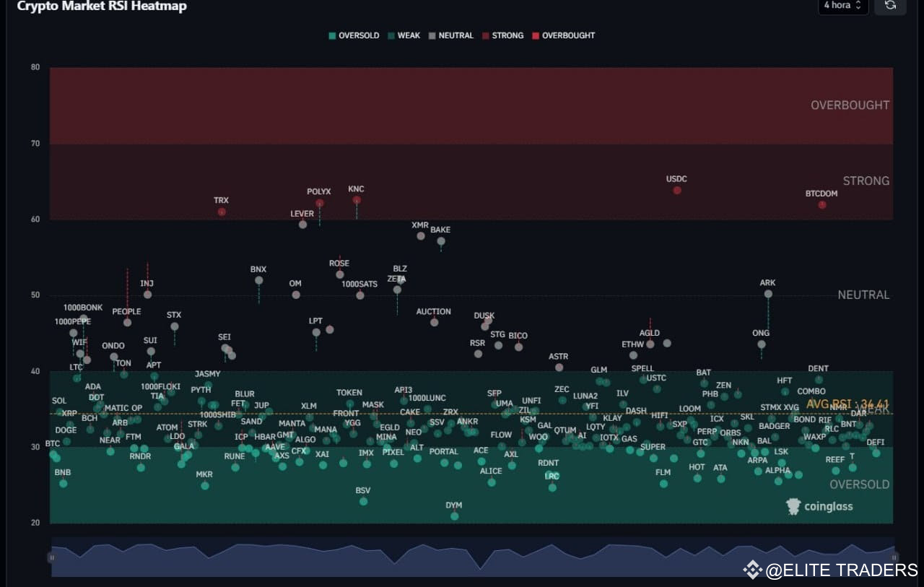Select the ONG data point
This screenshot has width=924, height=587.
click(762, 344)
